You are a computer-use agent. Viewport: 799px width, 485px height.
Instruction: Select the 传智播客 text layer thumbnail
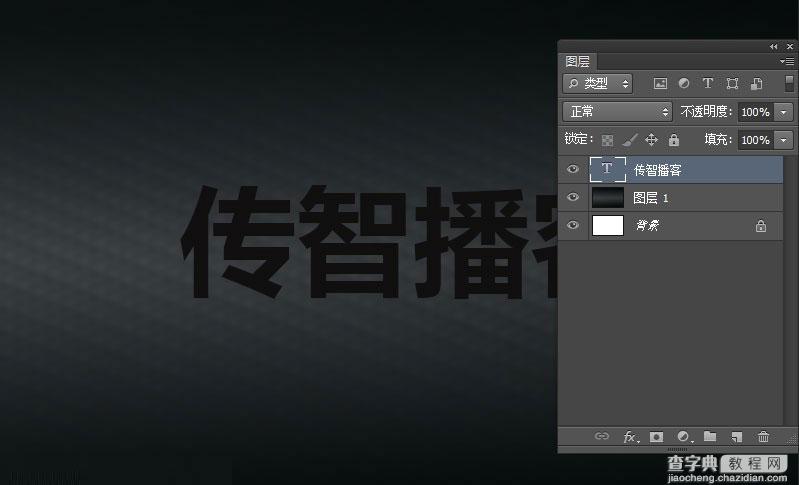(x=607, y=169)
